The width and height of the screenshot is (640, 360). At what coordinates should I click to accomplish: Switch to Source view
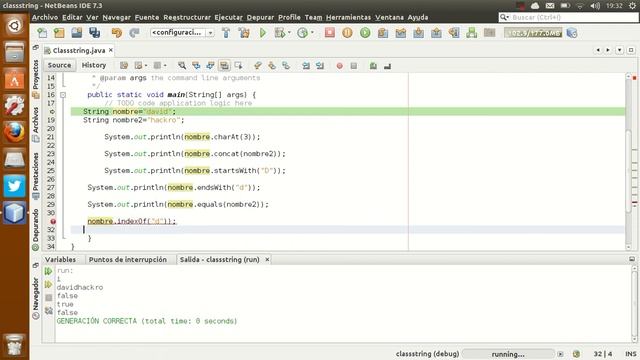tap(59, 65)
